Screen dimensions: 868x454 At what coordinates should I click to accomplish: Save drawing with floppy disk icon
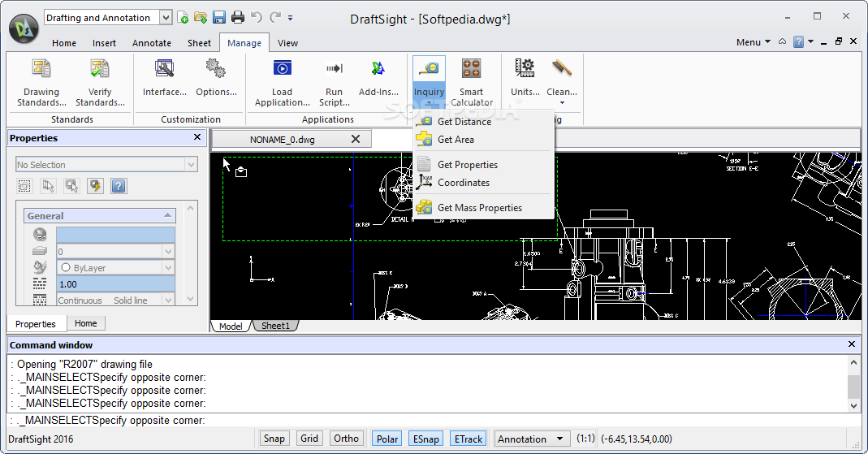219,18
